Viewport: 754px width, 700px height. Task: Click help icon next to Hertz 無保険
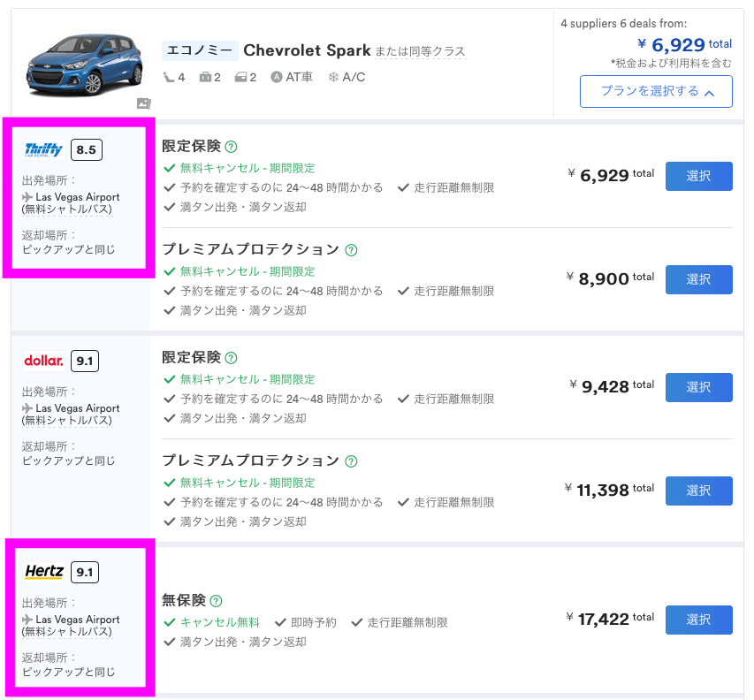coord(217,601)
